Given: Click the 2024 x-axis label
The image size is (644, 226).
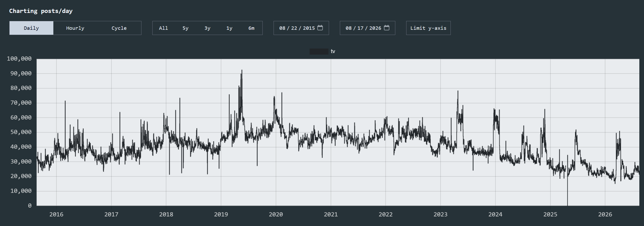Looking at the screenshot, I should 495,214.
